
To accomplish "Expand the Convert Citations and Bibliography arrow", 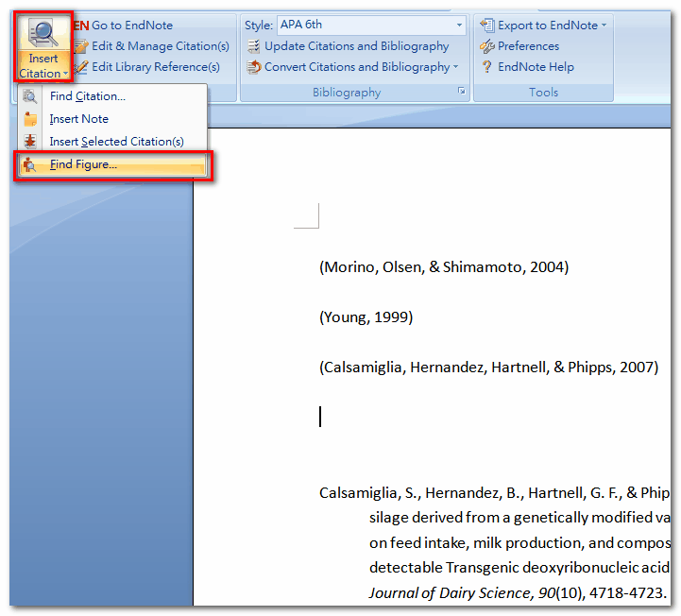I will click(455, 66).
